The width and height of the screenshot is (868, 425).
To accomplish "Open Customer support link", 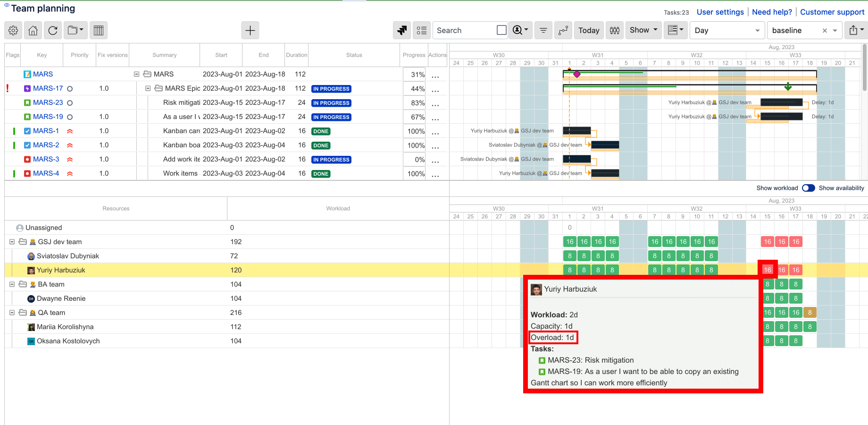I will pyautogui.click(x=832, y=12).
